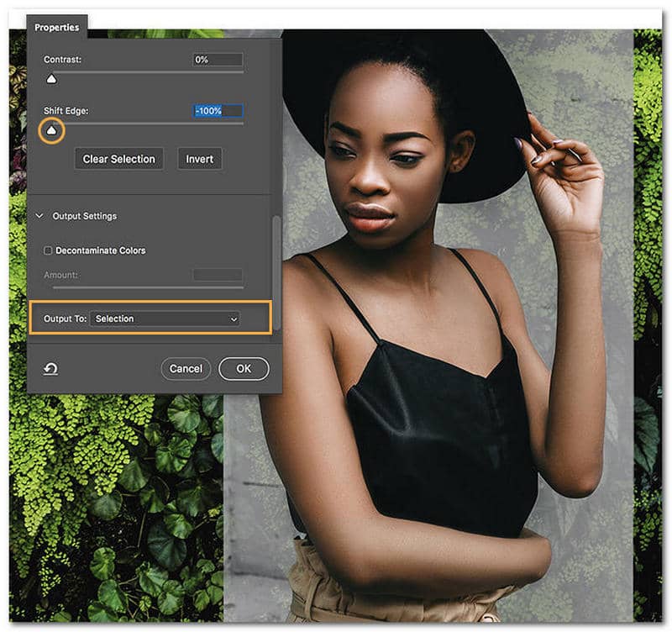Cancel the Select and Mask changes
The height and width of the screenshot is (632, 672).
tap(186, 368)
